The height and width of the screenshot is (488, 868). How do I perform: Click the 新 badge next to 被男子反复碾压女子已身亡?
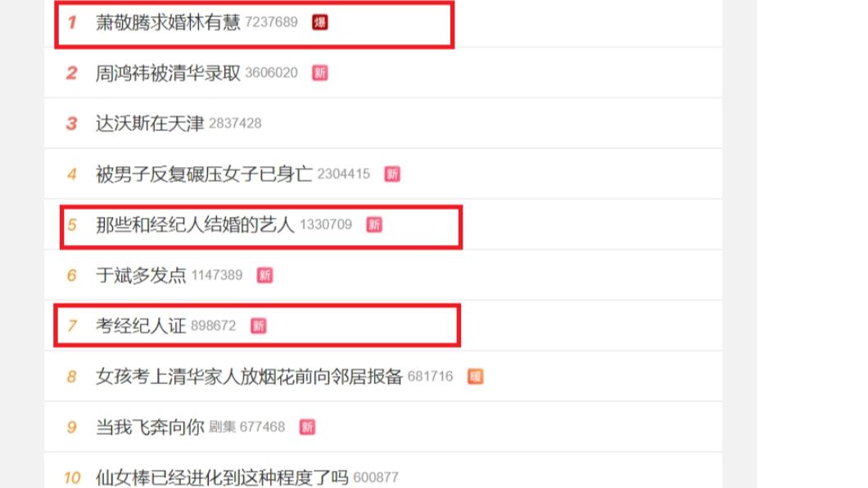pyautogui.click(x=392, y=174)
